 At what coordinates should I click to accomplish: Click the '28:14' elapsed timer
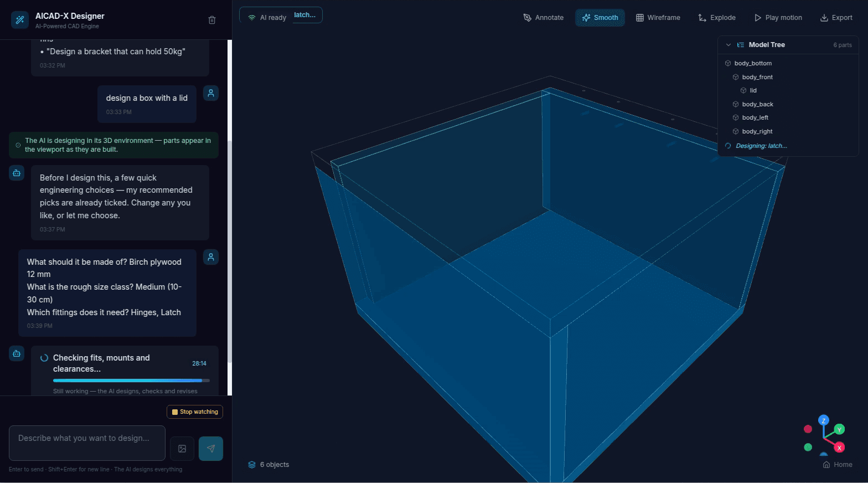[x=199, y=363]
